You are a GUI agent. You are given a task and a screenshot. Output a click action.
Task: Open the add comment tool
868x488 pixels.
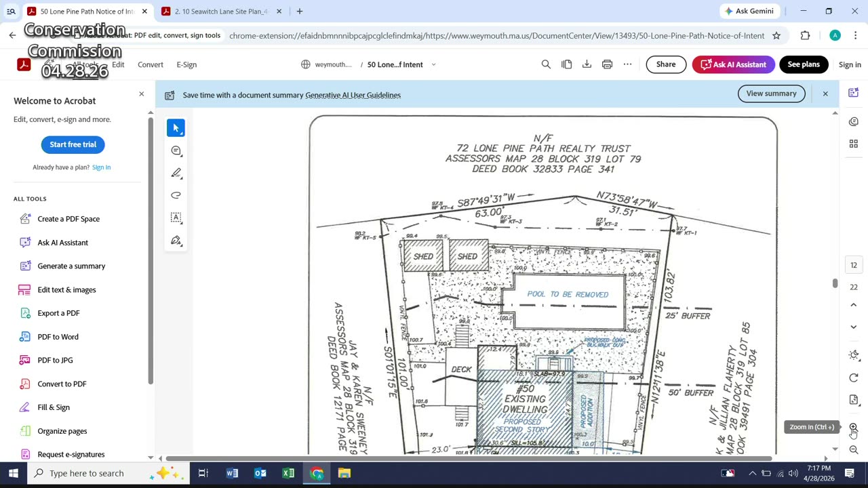tap(176, 150)
